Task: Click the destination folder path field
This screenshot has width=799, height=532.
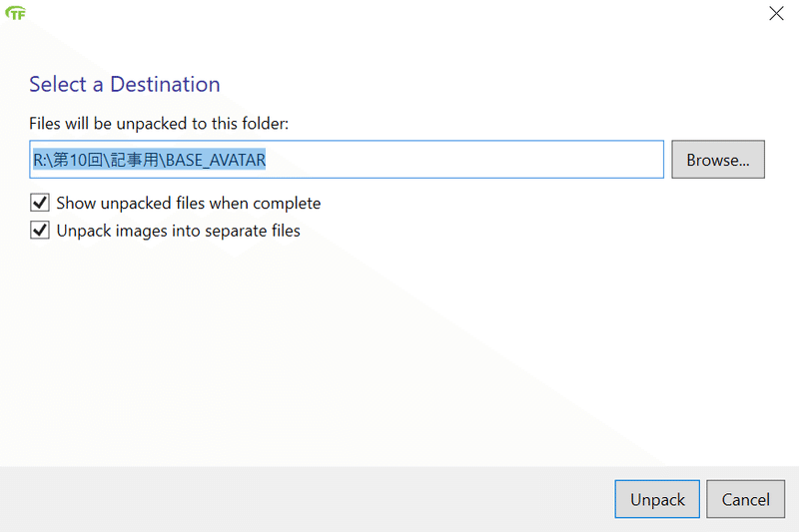Action: tap(347, 160)
